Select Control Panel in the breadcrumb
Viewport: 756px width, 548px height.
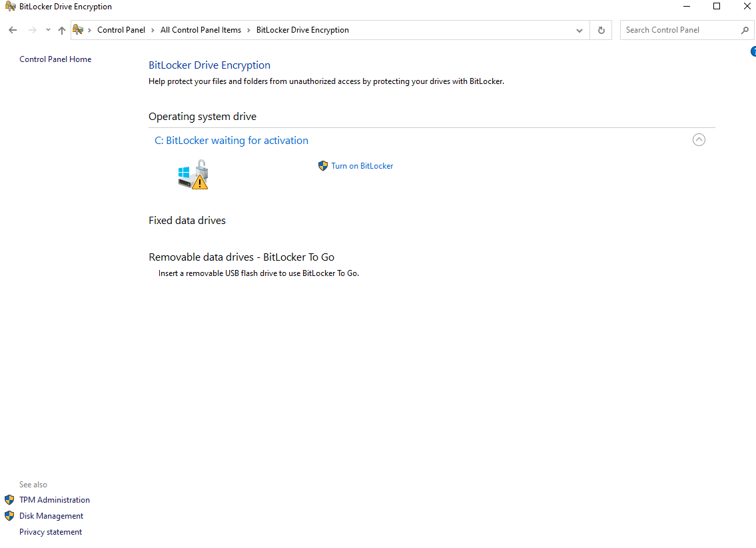[121, 30]
